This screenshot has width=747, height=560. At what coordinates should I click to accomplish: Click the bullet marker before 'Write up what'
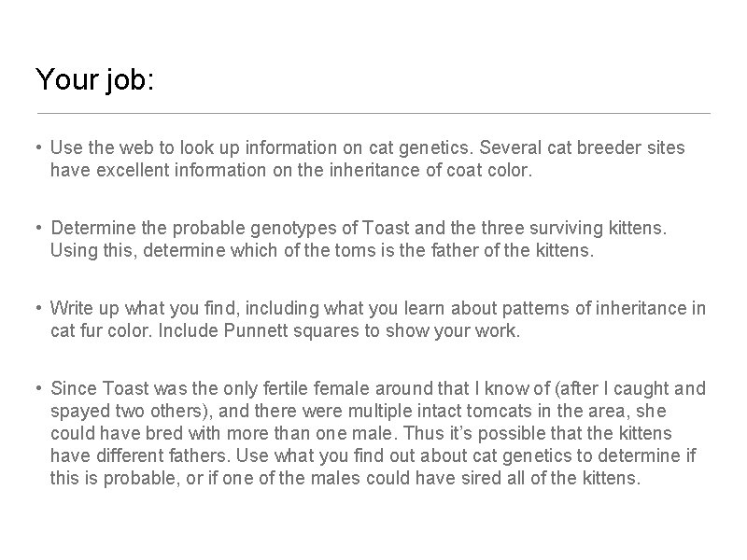pos(38,309)
